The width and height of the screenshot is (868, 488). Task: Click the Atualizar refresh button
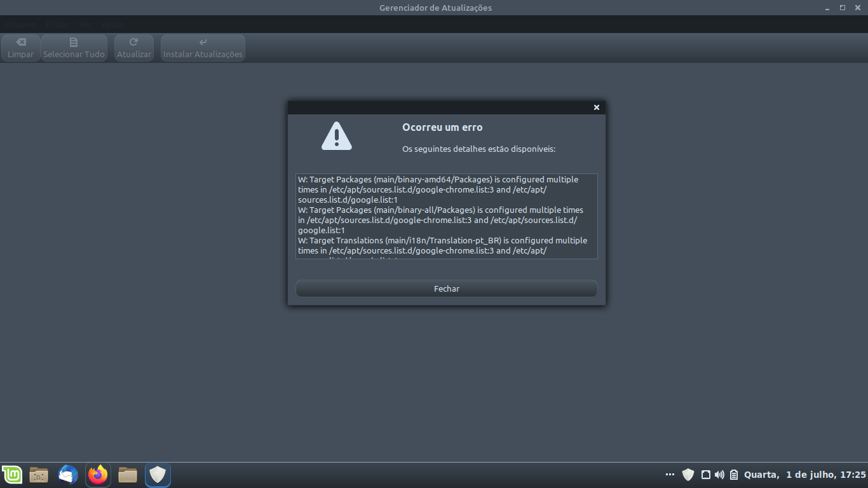[134, 48]
